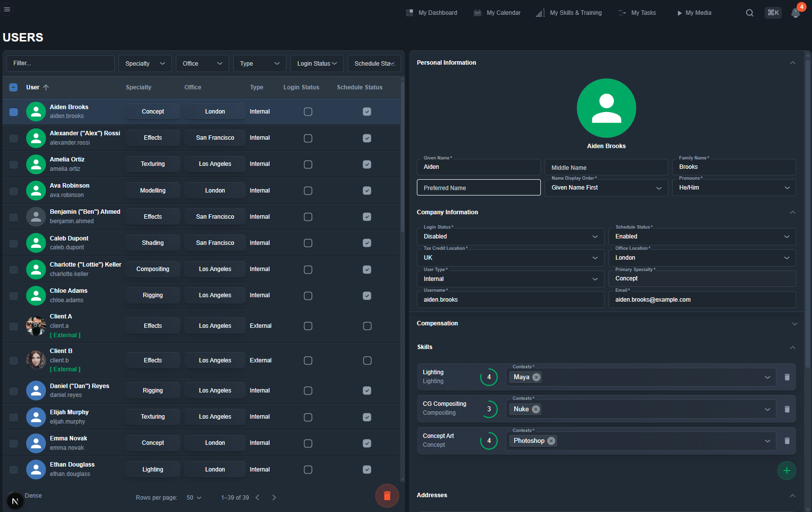Enable Login Status checkbox for Aiden Brooks
The image size is (812, 512).
coord(308,112)
